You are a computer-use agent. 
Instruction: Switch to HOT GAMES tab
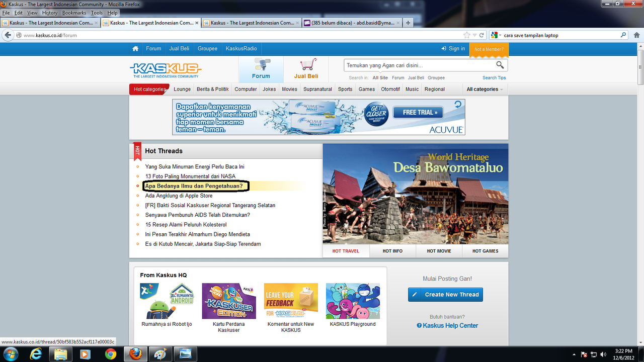pyautogui.click(x=485, y=251)
